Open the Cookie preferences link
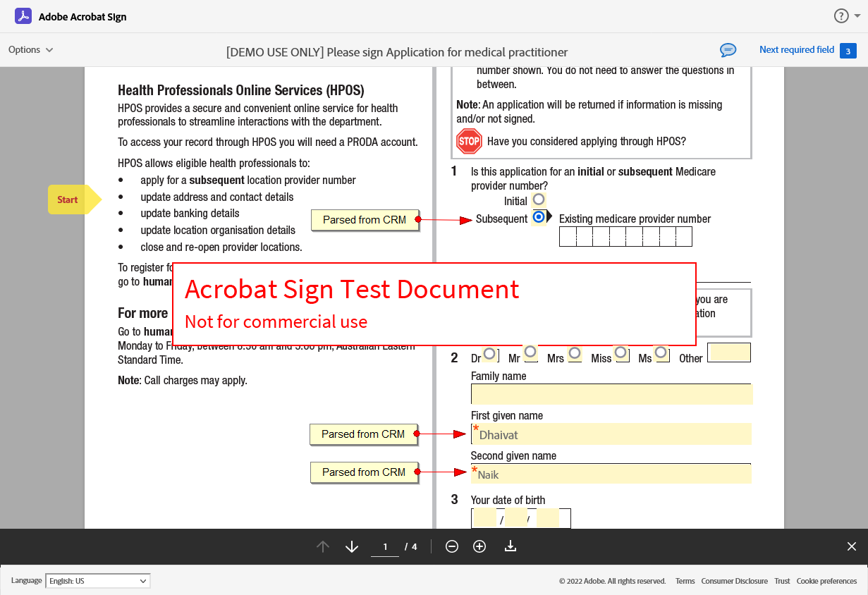The height and width of the screenshot is (595, 868). point(826,582)
